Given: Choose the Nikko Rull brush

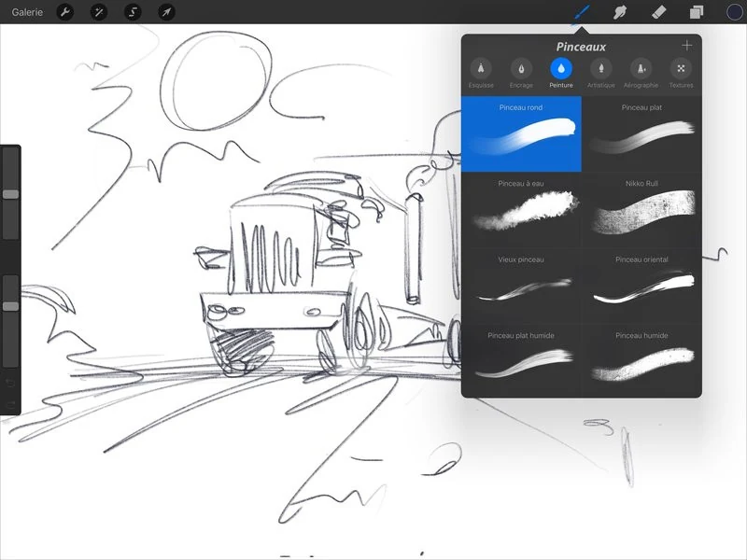Looking at the screenshot, I should [641, 210].
